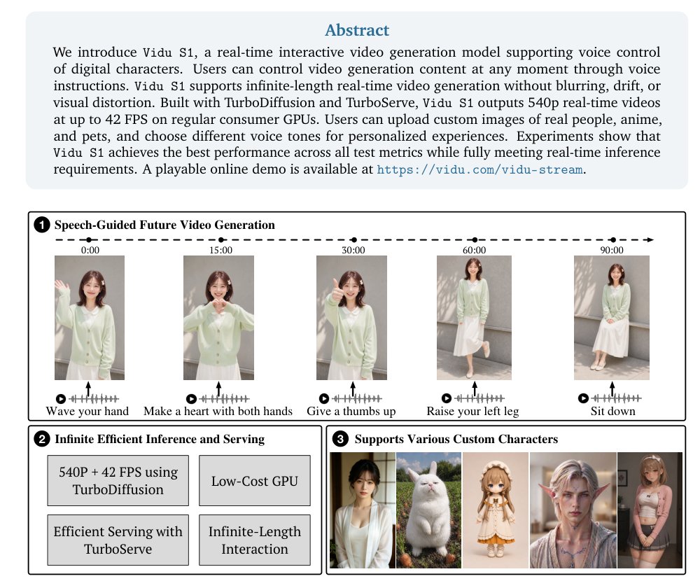
Task: Click the up arrow below the heart gesture frame
Action: (218, 388)
